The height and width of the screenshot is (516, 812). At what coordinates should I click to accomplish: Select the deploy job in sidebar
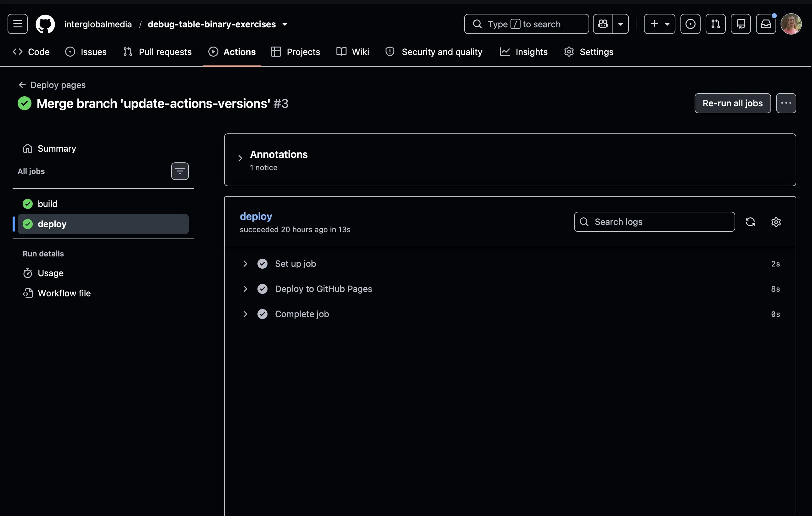pyautogui.click(x=103, y=224)
